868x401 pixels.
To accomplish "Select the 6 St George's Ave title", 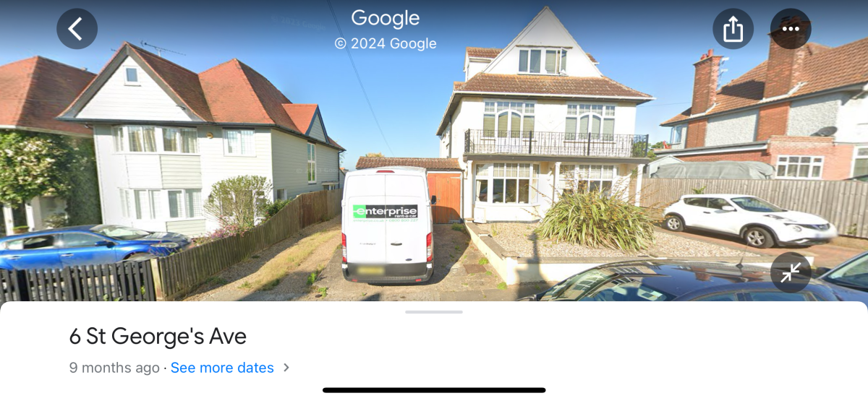I will click(158, 337).
